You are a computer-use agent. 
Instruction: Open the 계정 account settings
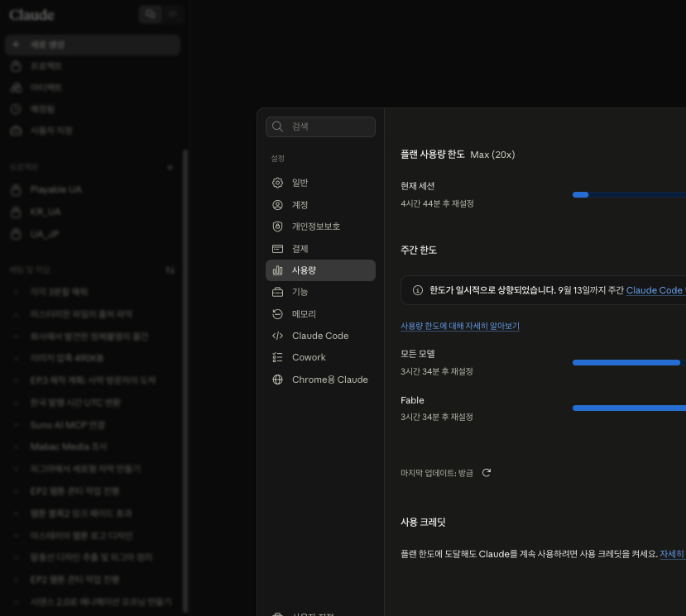click(320, 204)
